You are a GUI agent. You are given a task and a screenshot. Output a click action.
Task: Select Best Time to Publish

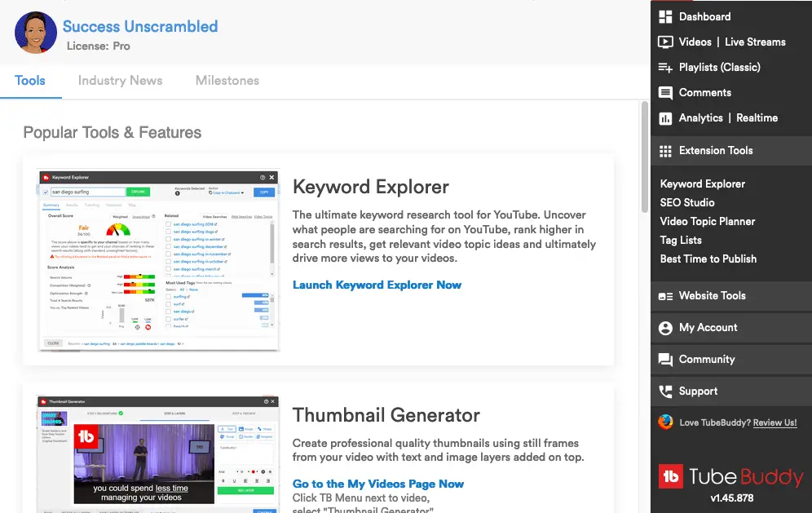pos(708,259)
